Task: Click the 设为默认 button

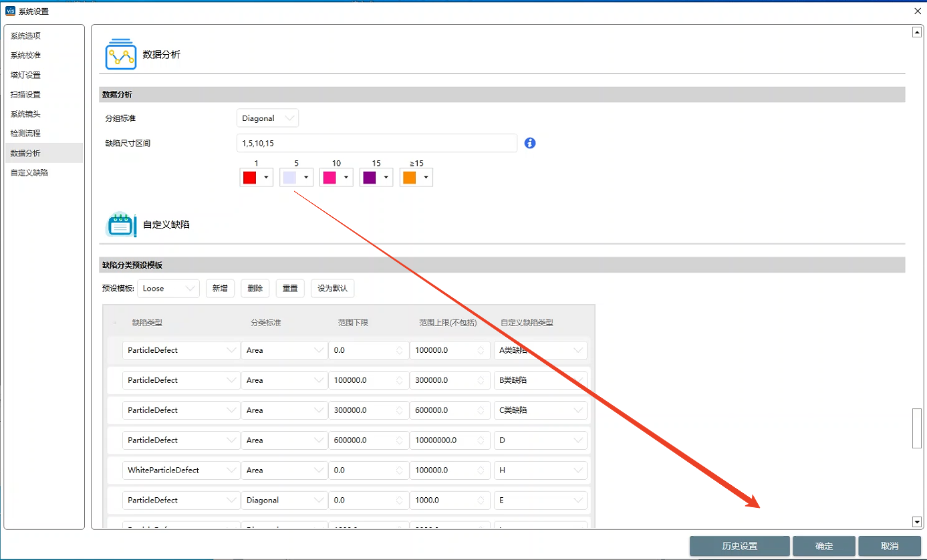Action: [x=333, y=289]
